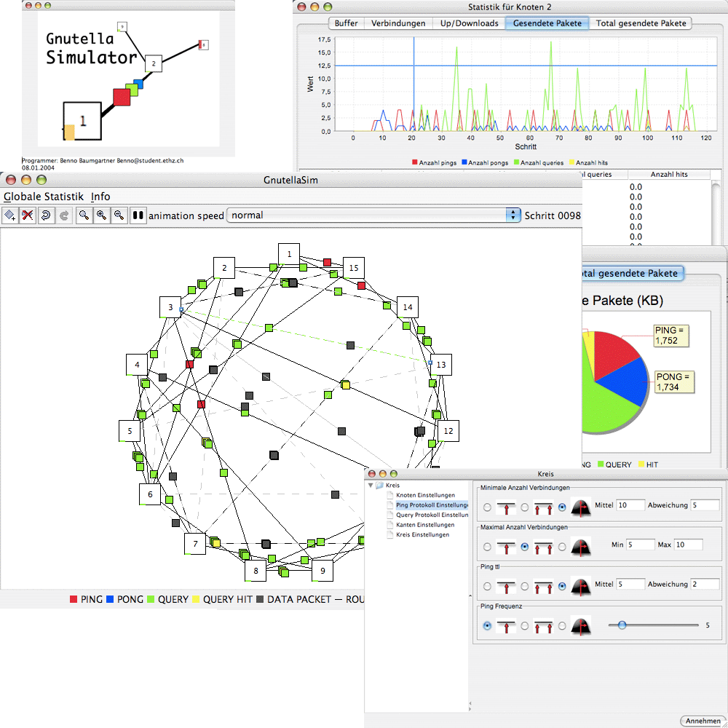This screenshot has height=728, width=728.
Task: Click the plain magnifier zoom reset icon
Action: tap(84, 215)
